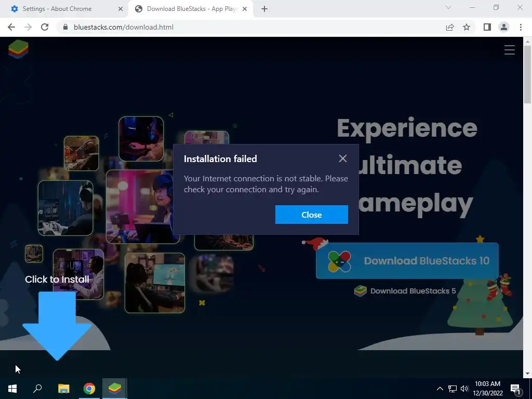Click page scrollbar thumb
532x399 pixels.
click(527, 75)
